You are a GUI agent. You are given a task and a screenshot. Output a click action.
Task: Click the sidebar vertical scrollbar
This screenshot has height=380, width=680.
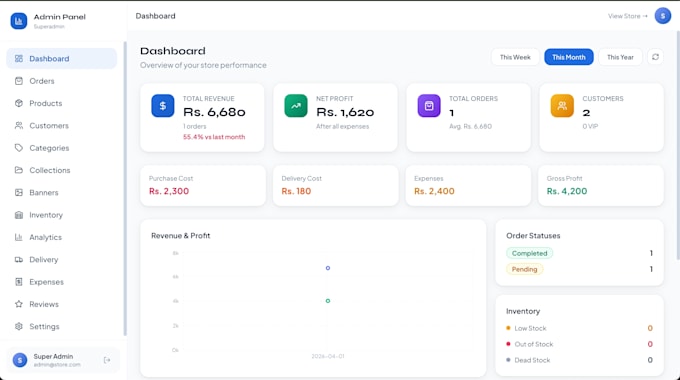point(125,189)
